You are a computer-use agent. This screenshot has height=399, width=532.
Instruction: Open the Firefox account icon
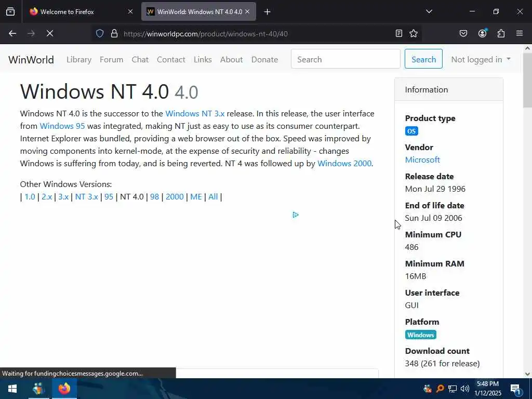pyautogui.click(x=483, y=33)
